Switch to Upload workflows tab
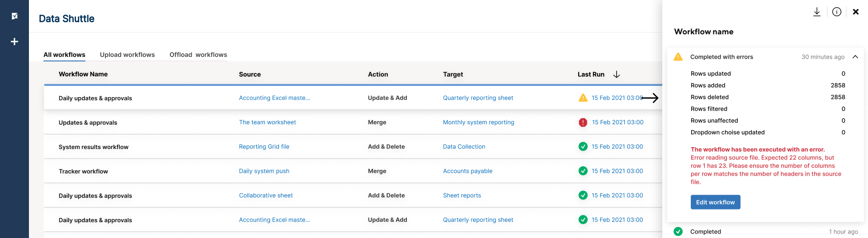Image resolution: width=868 pixels, height=238 pixels. coord(127,55)
